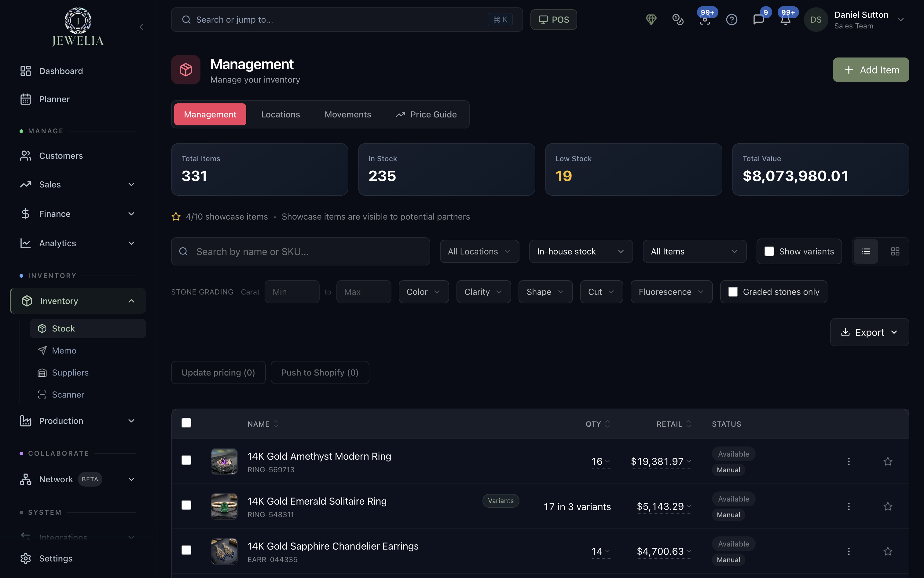Click the Search by name or SKU field
This screenshot has width=924, height=578.
click(x=300, y=251)
